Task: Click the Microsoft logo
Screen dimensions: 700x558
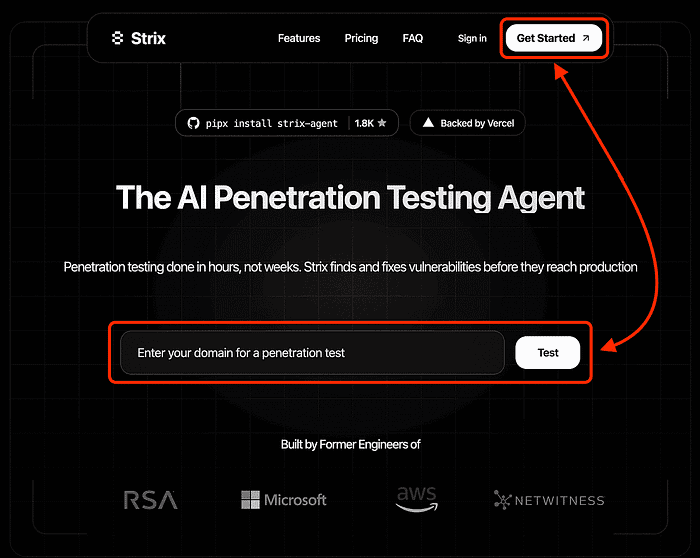Action: point(284,499)
